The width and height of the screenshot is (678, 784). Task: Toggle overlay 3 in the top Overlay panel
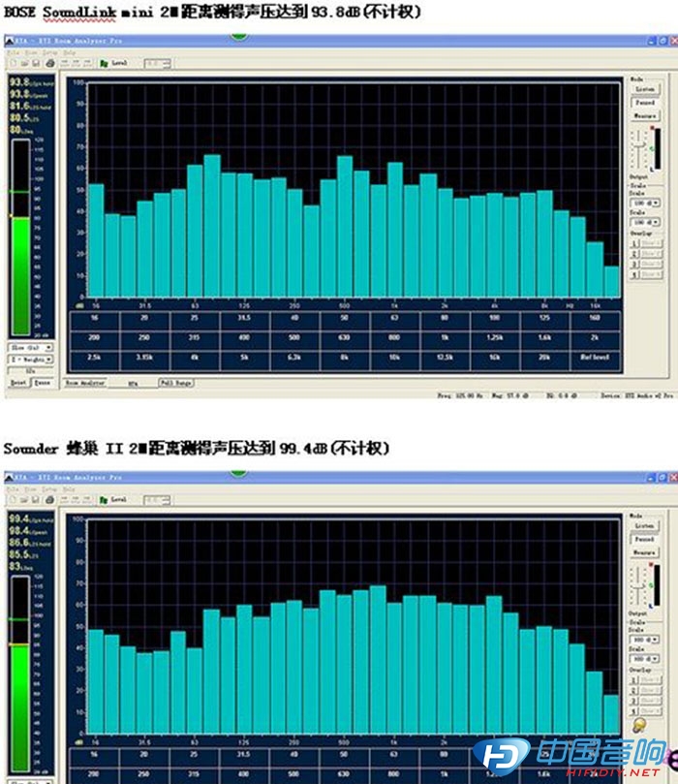coord(633,263)
